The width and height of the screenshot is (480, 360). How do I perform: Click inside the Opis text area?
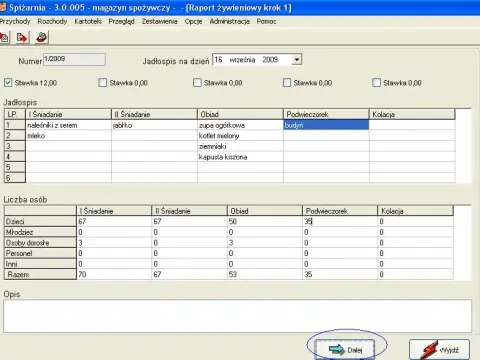coord(237,316)
